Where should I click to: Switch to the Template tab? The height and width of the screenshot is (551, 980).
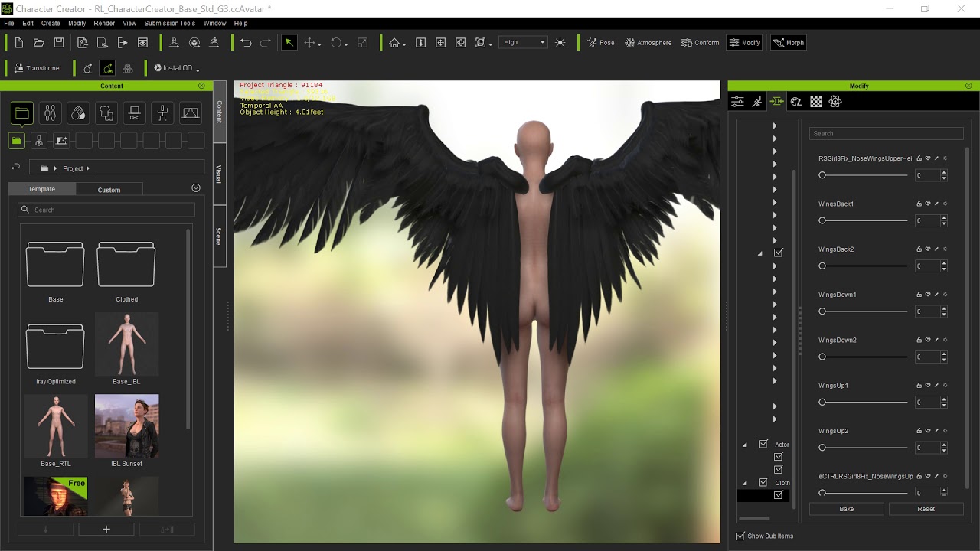tap(42, 189)
